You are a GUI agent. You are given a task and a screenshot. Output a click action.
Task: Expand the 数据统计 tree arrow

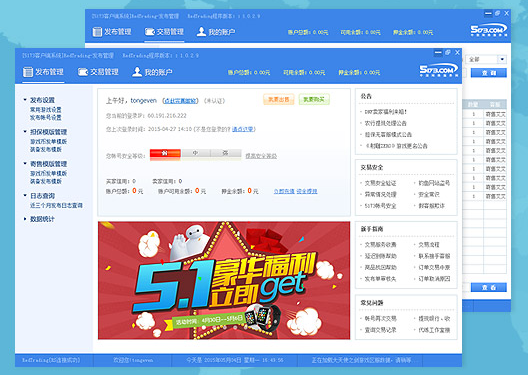25,219
